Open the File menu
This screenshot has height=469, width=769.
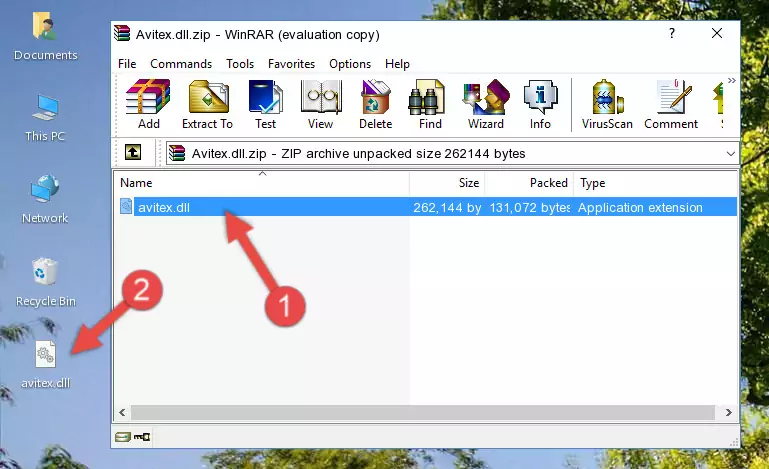(127, 64)
